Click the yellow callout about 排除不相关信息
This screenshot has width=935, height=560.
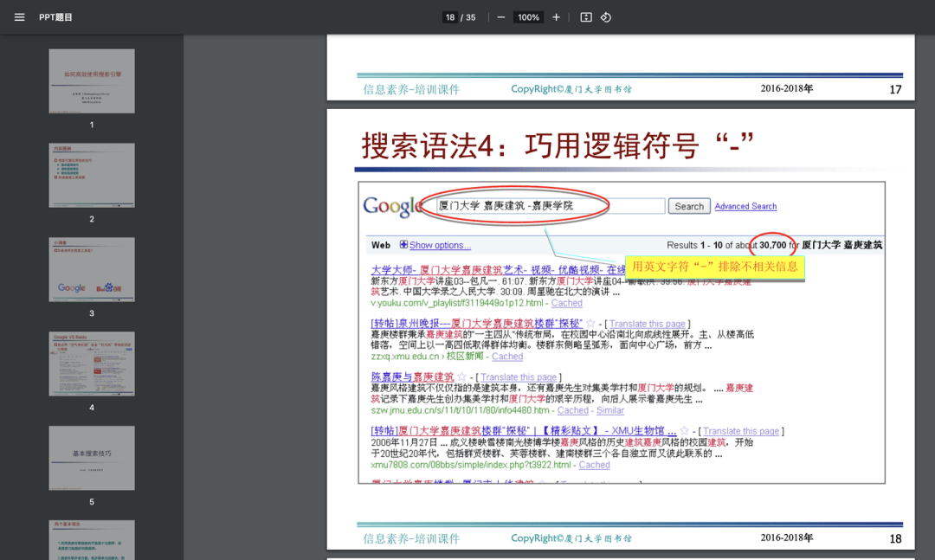click(714, 267)
